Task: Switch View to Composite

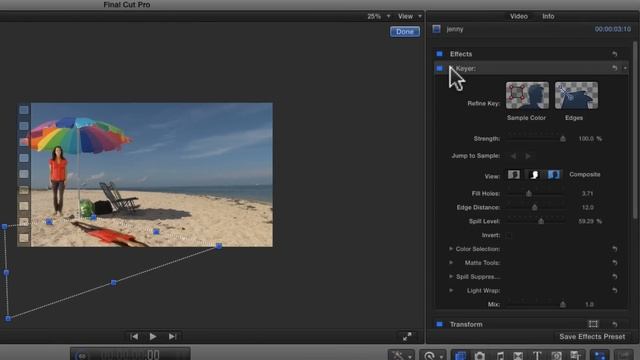Action: (554, 175)
